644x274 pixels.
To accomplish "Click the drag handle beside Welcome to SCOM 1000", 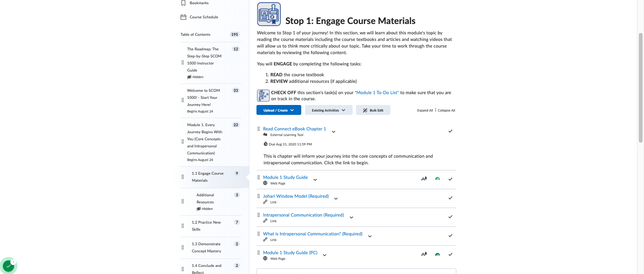I will 183,100.
